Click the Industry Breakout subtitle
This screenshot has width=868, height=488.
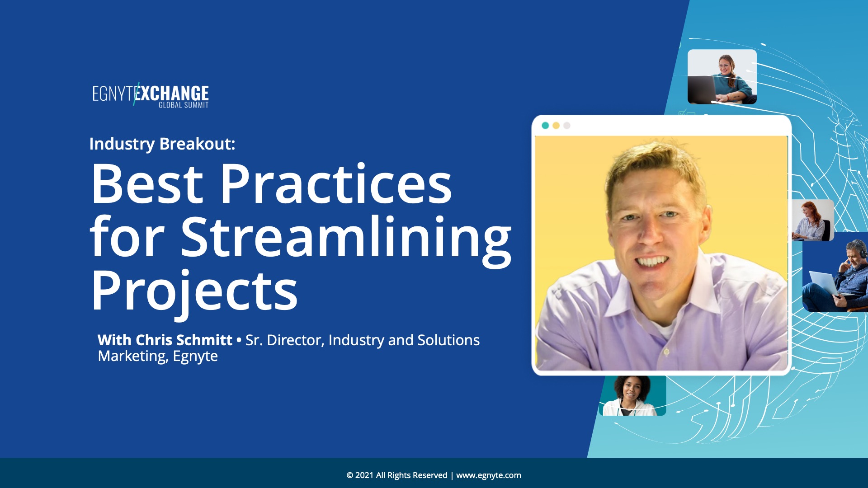tap(162, 144)
